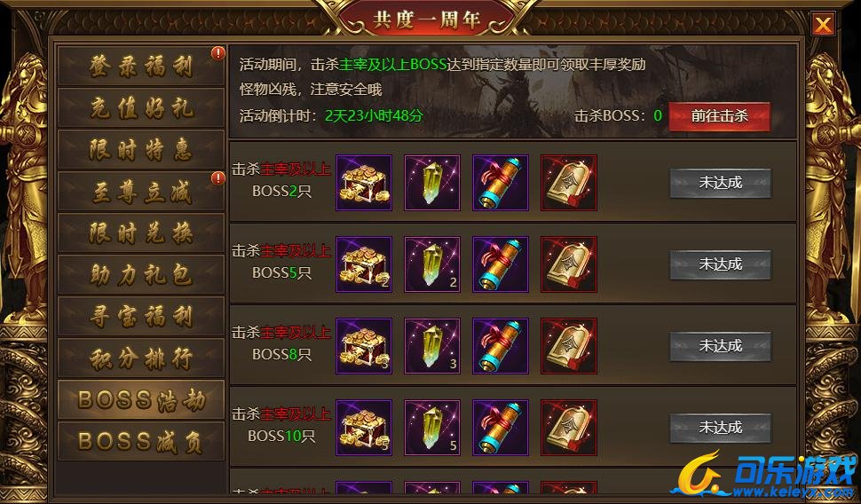861x504 pixels.
Task: Click the gold treasure chest in BOSS2只 row
Action: tap(364, 183)
